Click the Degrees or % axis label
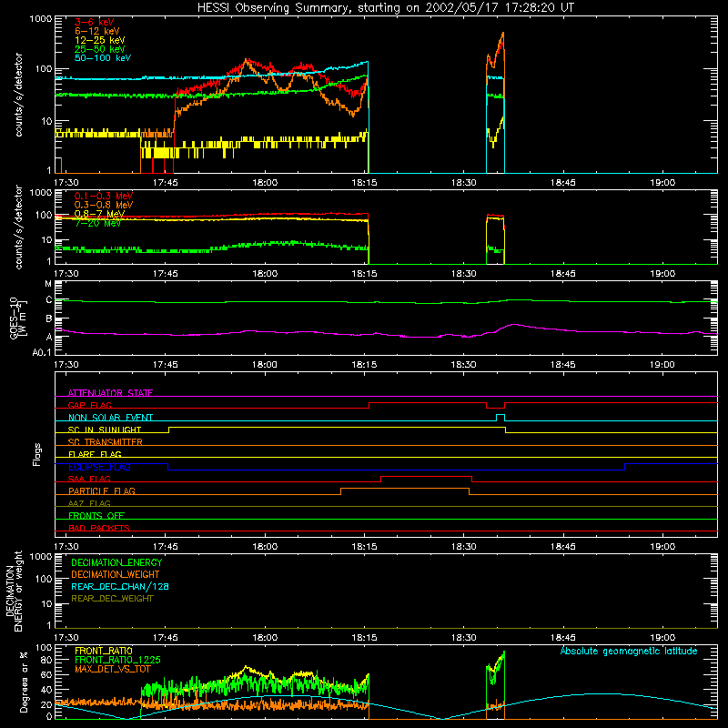The height and width of the screenshot is (728, 728). [25, 682]
